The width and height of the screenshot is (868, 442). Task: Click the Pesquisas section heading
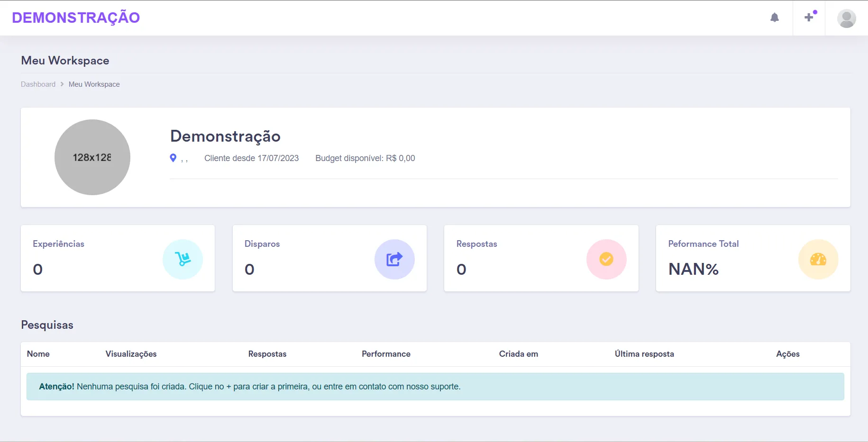(47, 325)
